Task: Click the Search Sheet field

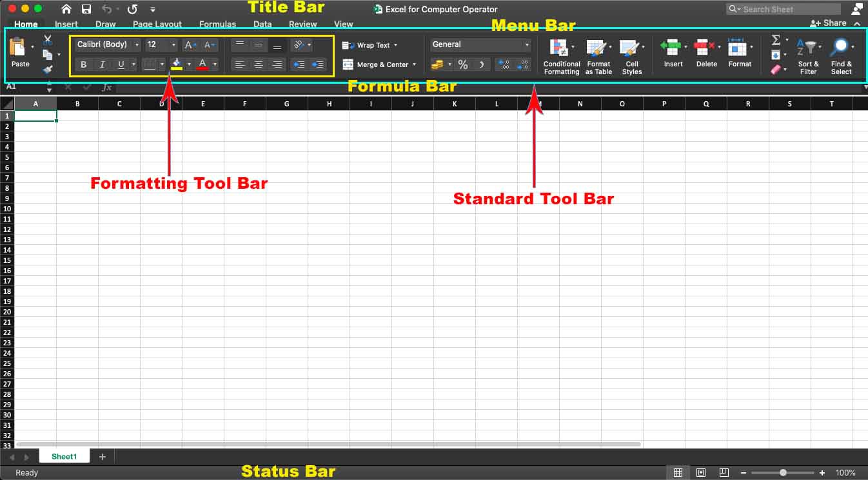Action: (x=784, y=9)
